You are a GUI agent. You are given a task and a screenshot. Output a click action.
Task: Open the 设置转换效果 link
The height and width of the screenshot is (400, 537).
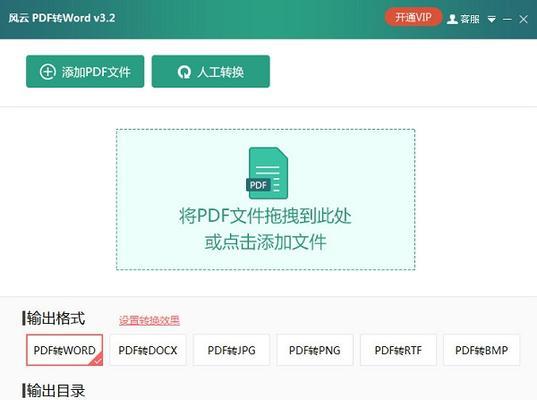(149, 320)
